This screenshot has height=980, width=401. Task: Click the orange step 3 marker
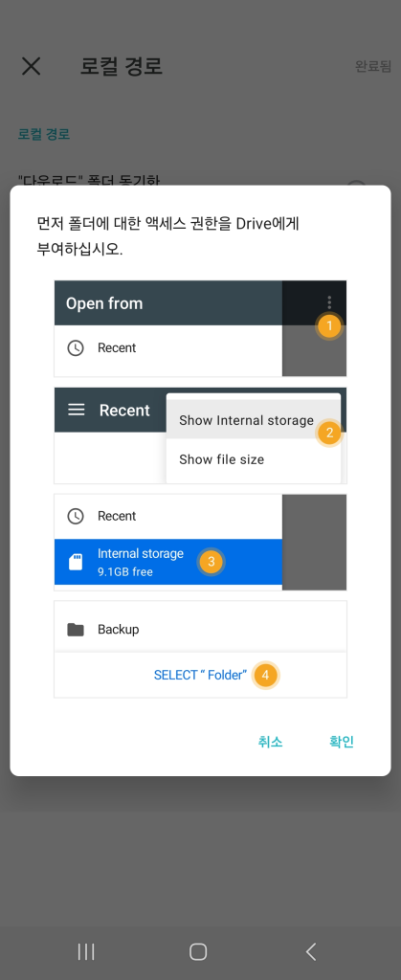[x=212, y=562]
